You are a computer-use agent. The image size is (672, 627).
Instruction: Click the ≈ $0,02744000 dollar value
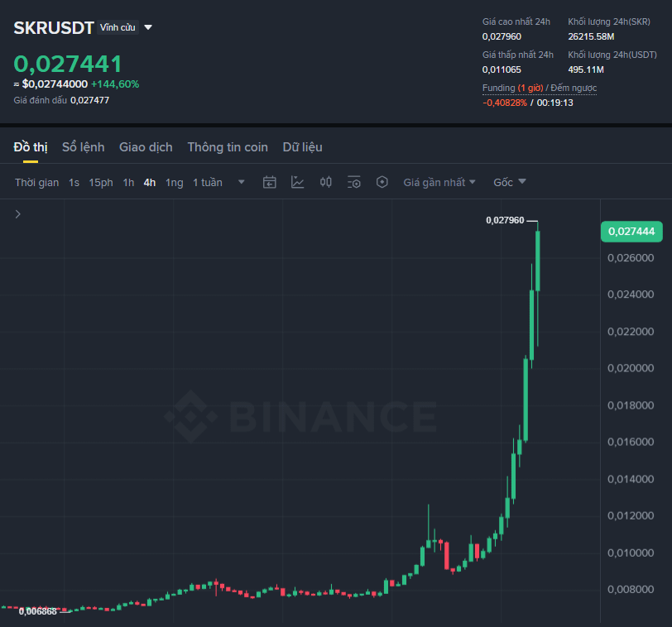click(x=50, y=84)
